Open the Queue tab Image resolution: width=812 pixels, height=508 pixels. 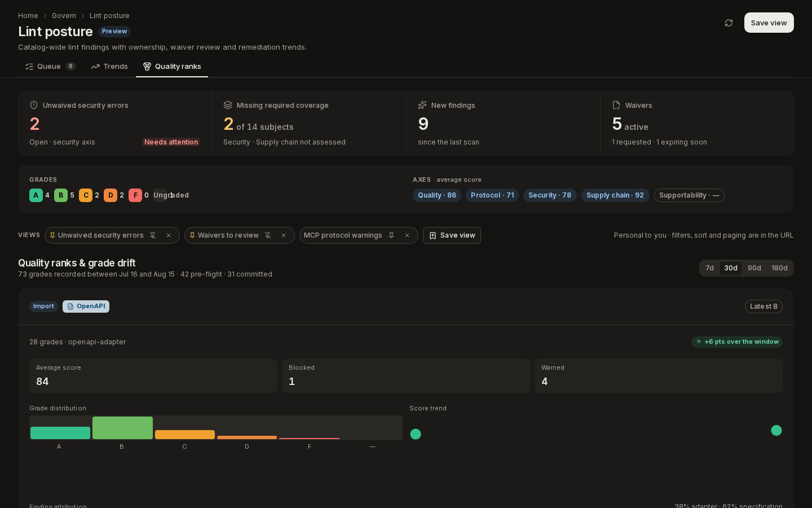50,67
